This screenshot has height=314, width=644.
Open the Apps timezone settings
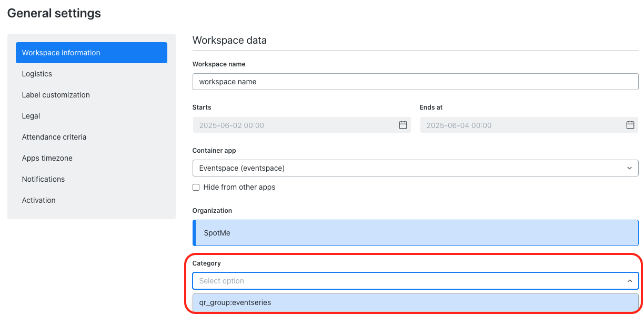[47, 158]
